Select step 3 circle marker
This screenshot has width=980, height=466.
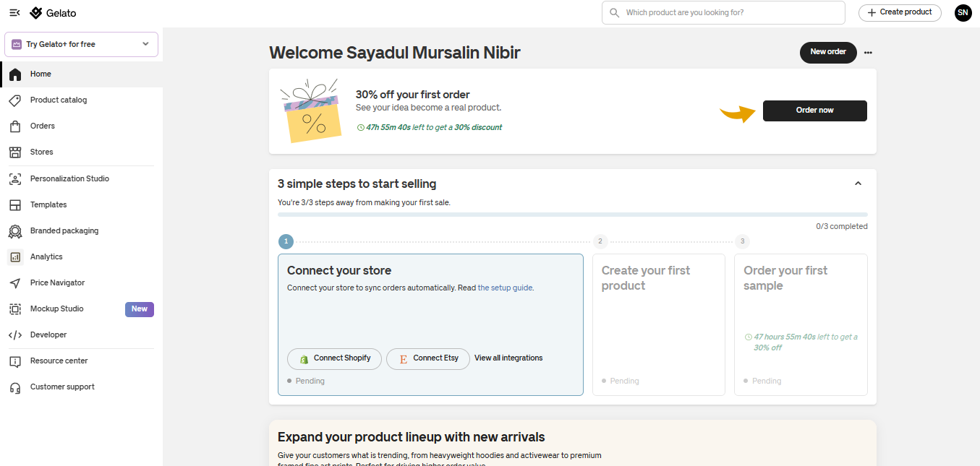742,241
